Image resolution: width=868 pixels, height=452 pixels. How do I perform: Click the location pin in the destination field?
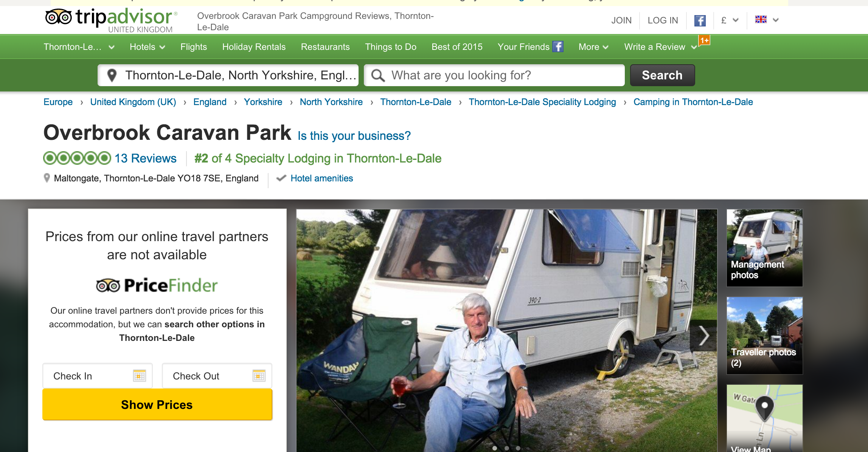point(112,75)
